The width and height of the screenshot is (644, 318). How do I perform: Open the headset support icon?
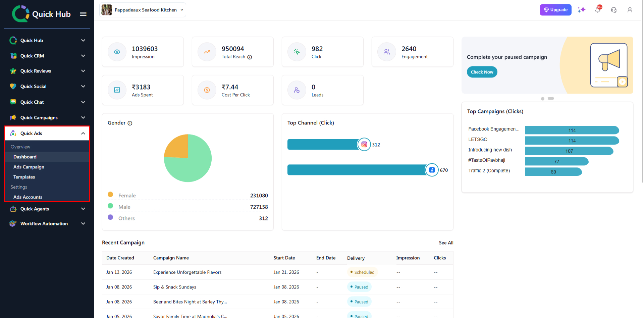(614, 10)
